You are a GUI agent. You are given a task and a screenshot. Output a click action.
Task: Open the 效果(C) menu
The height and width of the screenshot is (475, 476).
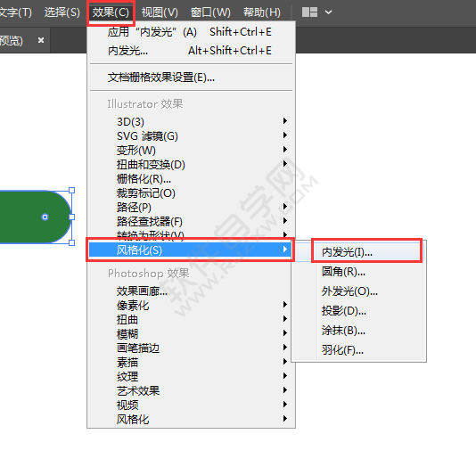111,12
